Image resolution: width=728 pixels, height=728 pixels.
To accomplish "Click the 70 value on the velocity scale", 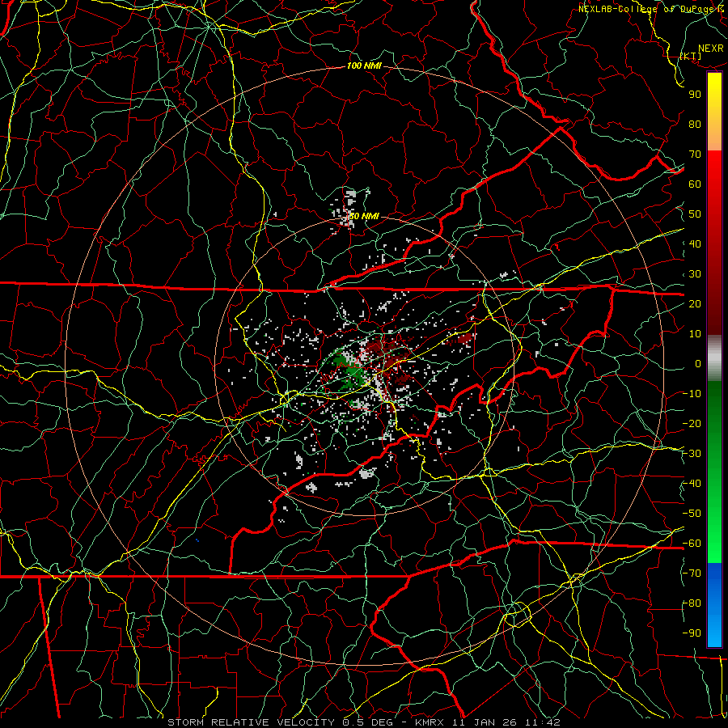I will coord(695,154).
